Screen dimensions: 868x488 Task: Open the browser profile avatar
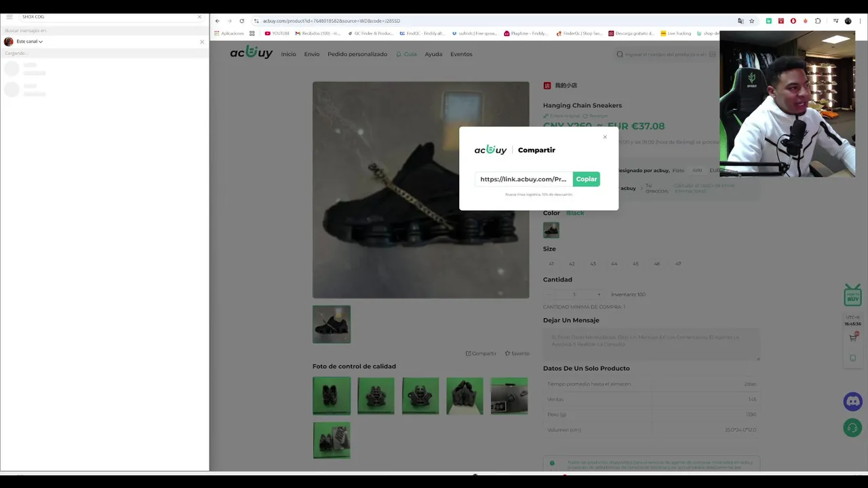tap(848, 21)
